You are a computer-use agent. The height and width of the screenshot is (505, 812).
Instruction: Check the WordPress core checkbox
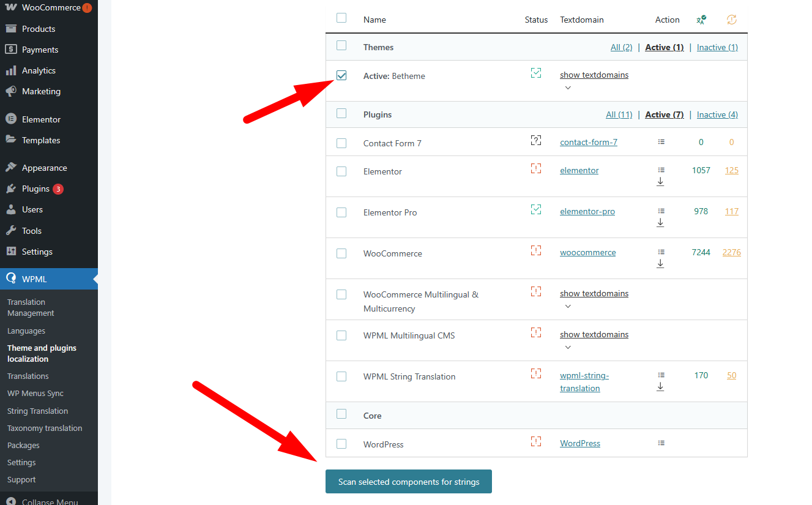(x=341, y=444)
